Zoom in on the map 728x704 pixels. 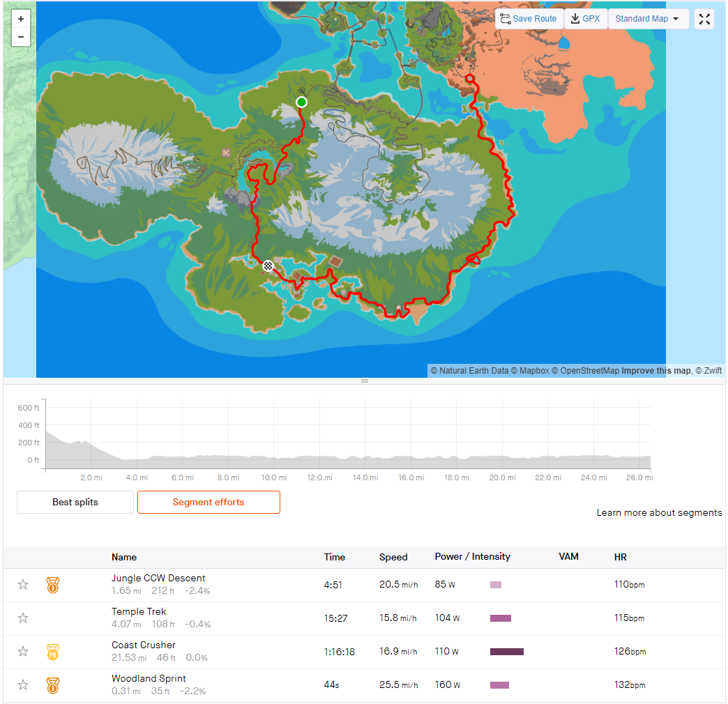[x=21, y=19]
